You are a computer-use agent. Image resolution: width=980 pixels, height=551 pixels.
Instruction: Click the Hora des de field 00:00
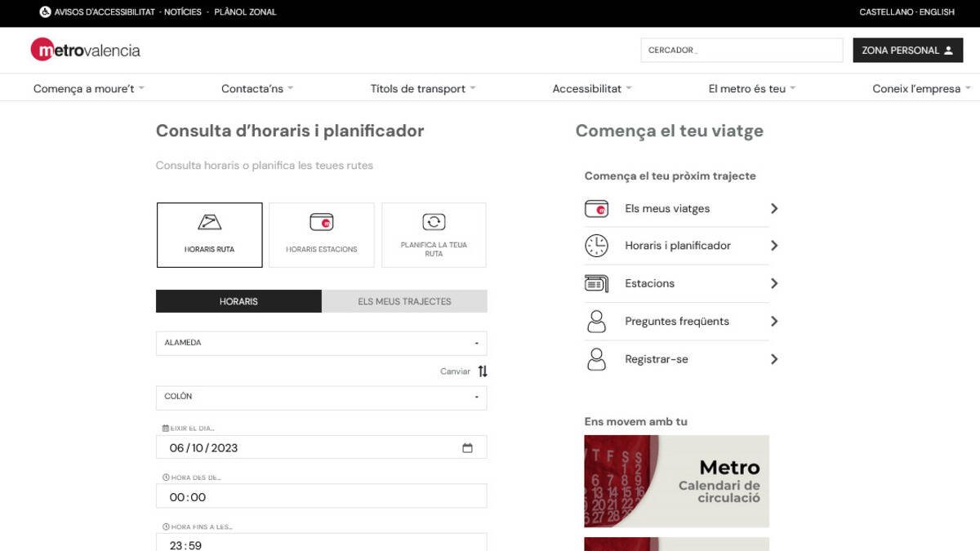[x=322, y=496]
